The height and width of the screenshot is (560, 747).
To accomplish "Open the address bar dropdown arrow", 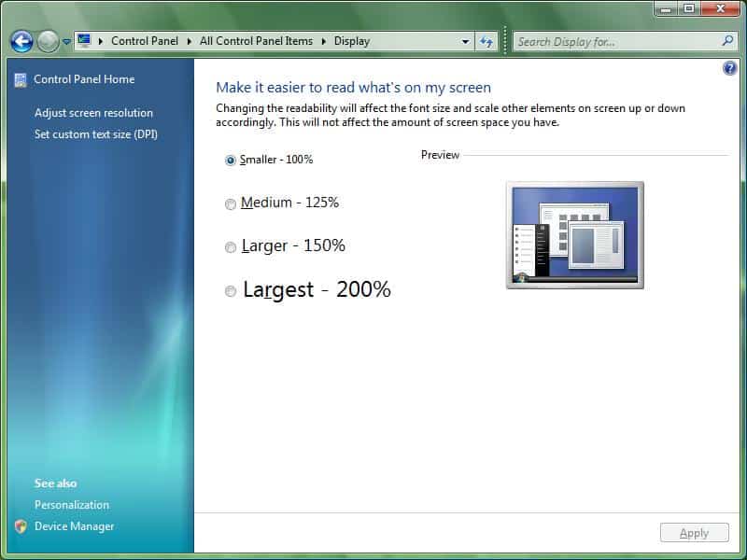I will click(464, 41).
